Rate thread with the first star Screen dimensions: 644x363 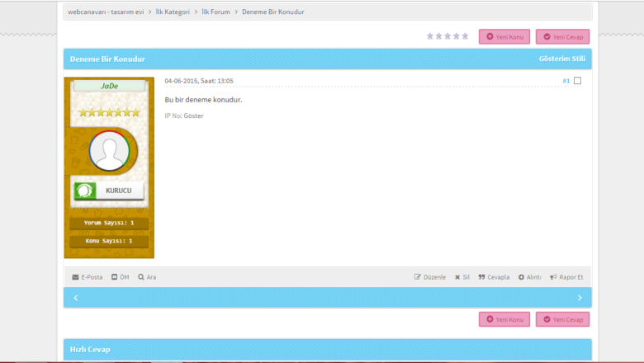(430, 36)
